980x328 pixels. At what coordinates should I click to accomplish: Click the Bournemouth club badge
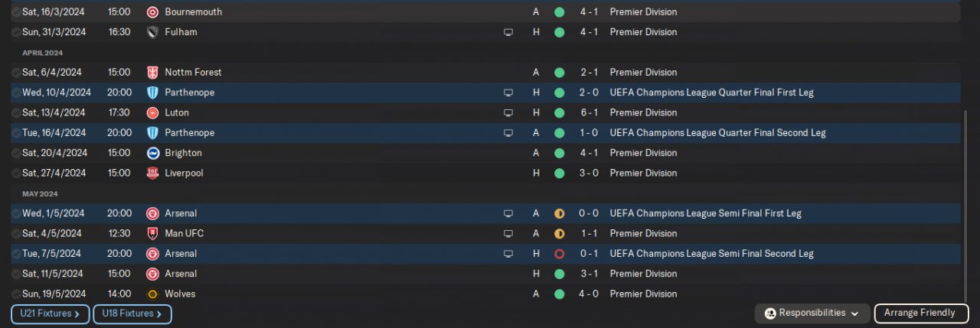click(152, 12)
